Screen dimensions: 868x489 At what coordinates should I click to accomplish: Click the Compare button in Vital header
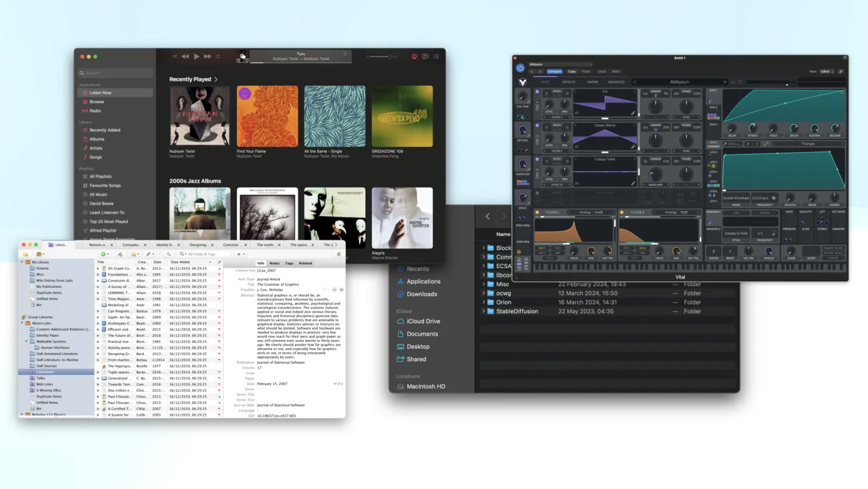pos(554,71)
